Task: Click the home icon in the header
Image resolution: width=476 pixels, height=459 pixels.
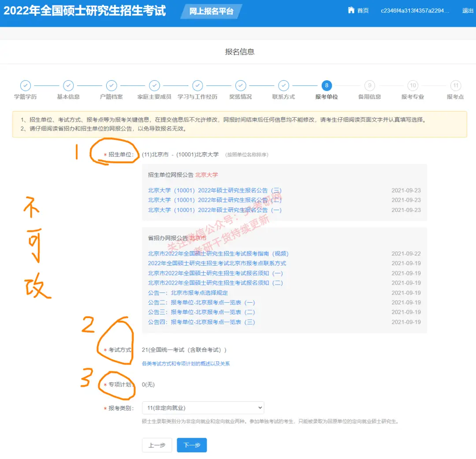Action: [351, 10]
